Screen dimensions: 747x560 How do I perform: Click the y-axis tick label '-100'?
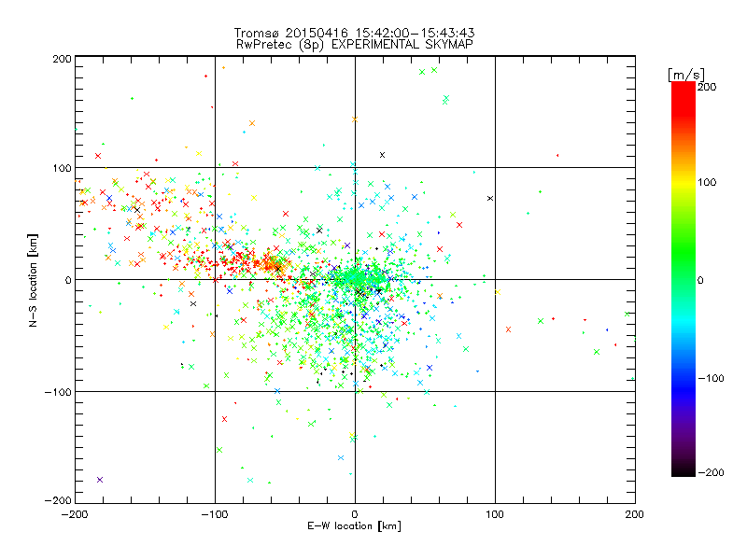(58, 392)
